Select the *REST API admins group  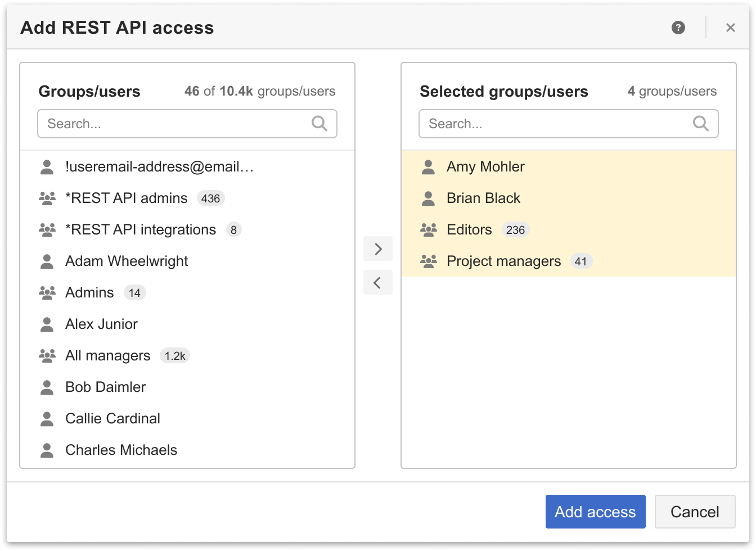click(x=127, y=198)
